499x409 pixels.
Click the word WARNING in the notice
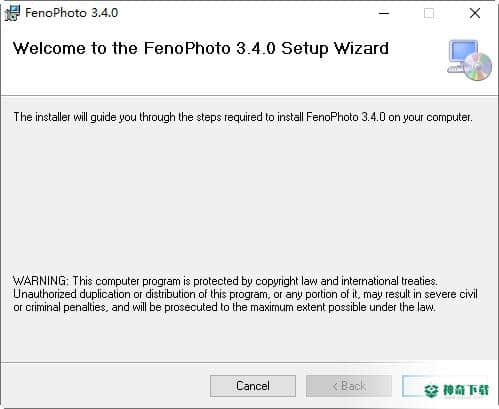coord(40,281)
